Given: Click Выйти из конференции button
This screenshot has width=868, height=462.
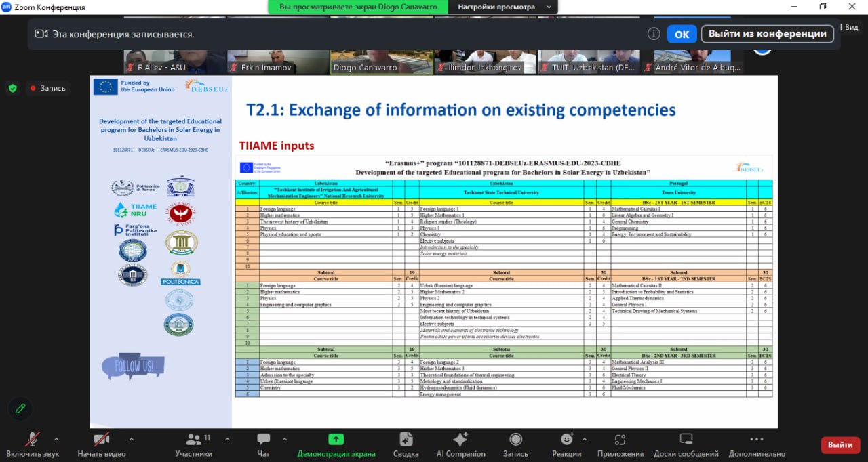Looking at the screenshot, I should [768, 34].
